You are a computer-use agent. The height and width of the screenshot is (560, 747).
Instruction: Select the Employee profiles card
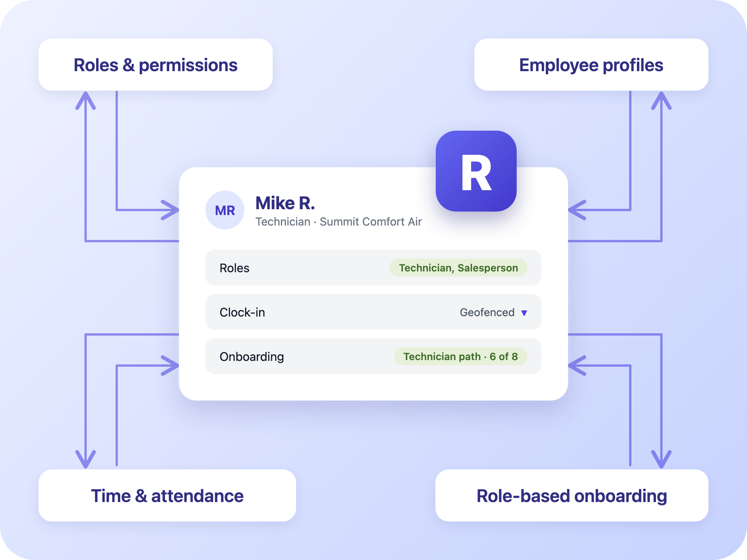pos(591,65)
